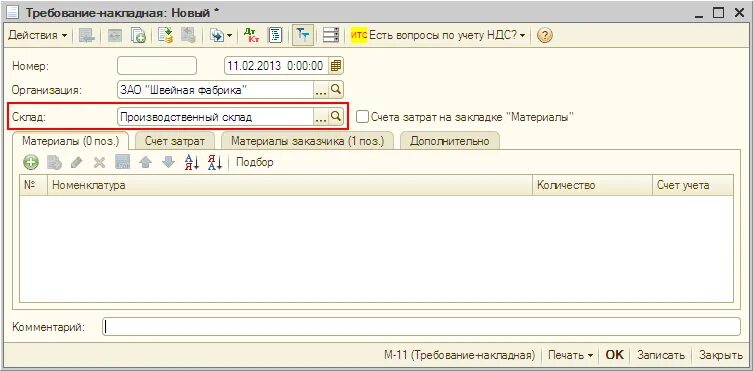Open the document report list icon

point(275,36)
